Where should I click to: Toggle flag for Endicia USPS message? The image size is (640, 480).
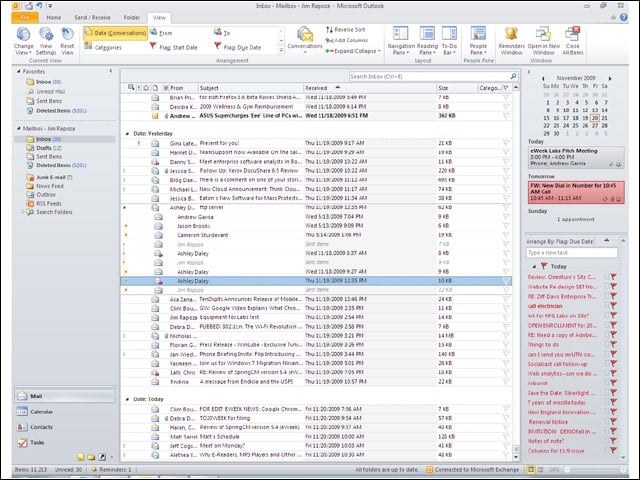pyautogui.click(x=506, y=382)
